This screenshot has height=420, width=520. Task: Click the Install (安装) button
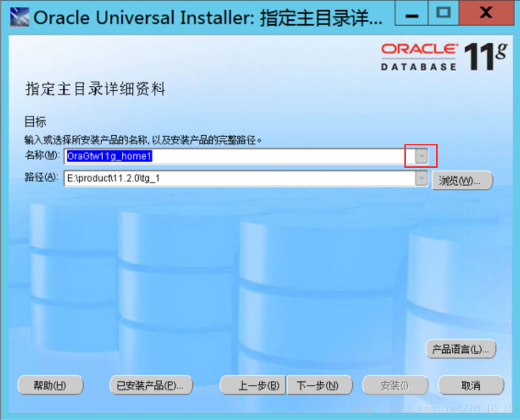click(x=395, y=385)
